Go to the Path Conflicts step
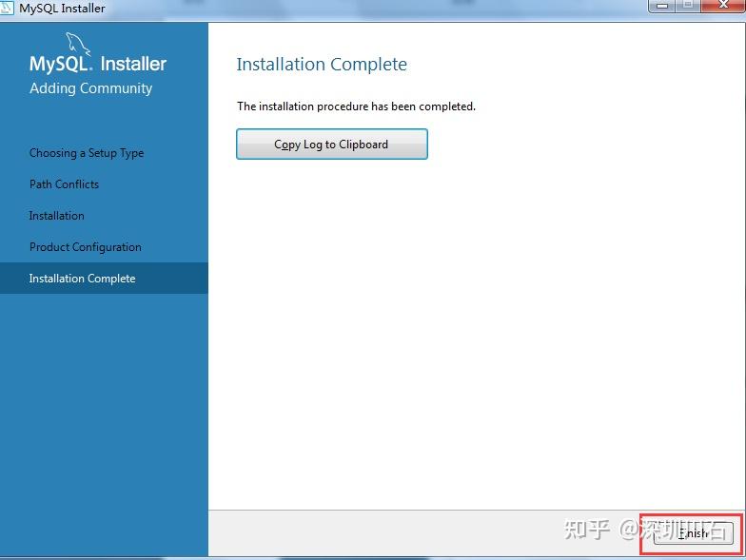This screenshot has width=746, height=560. pos(65,184)
